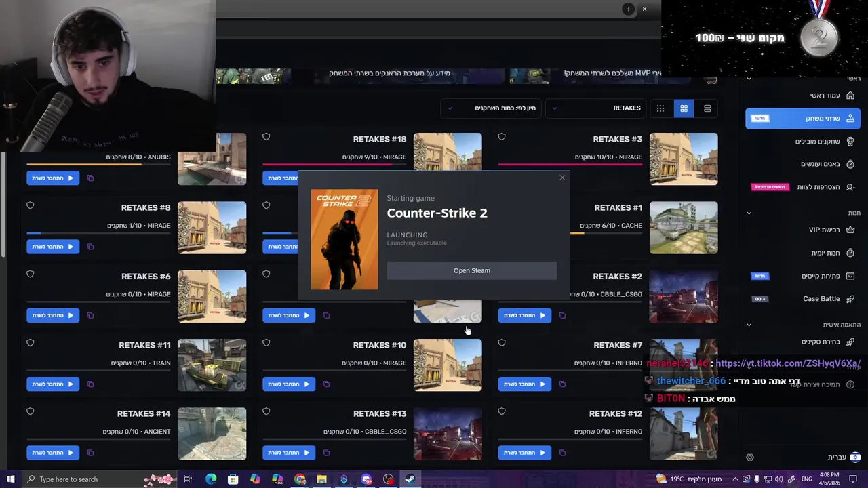
Task: Toggle favorite shield on RETAKES #6
Action: click(30, 274)
